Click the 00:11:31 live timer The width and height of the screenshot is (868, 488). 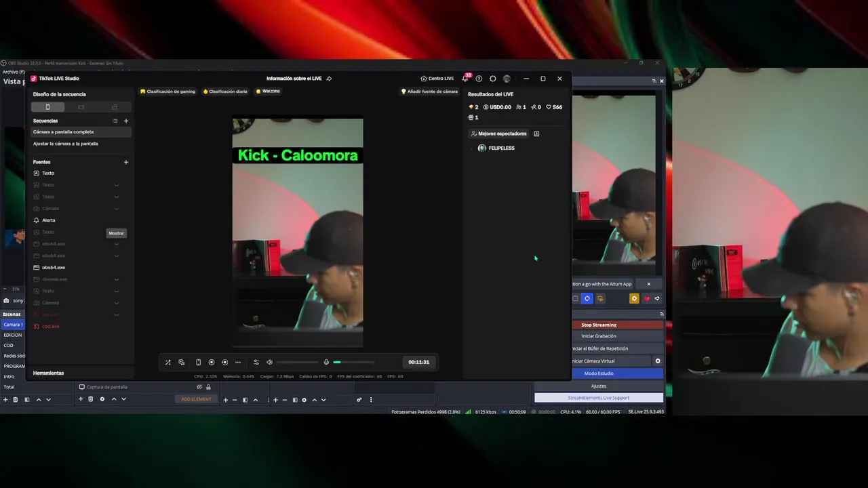point(418,362)
